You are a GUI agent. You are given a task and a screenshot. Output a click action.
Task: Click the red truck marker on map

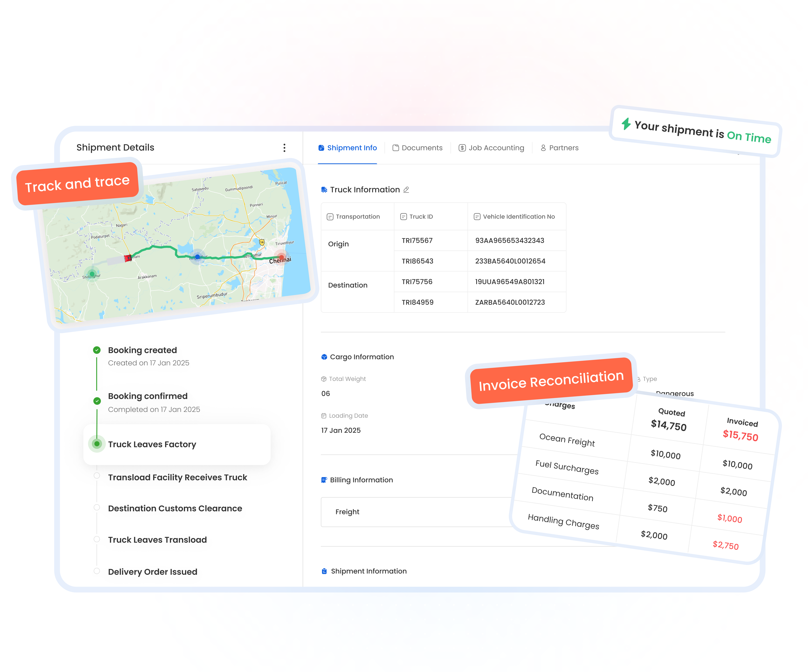coord(128,258)
